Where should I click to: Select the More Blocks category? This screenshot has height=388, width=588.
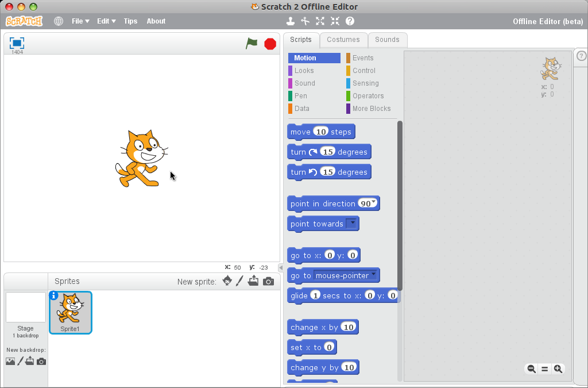(372, 109)
